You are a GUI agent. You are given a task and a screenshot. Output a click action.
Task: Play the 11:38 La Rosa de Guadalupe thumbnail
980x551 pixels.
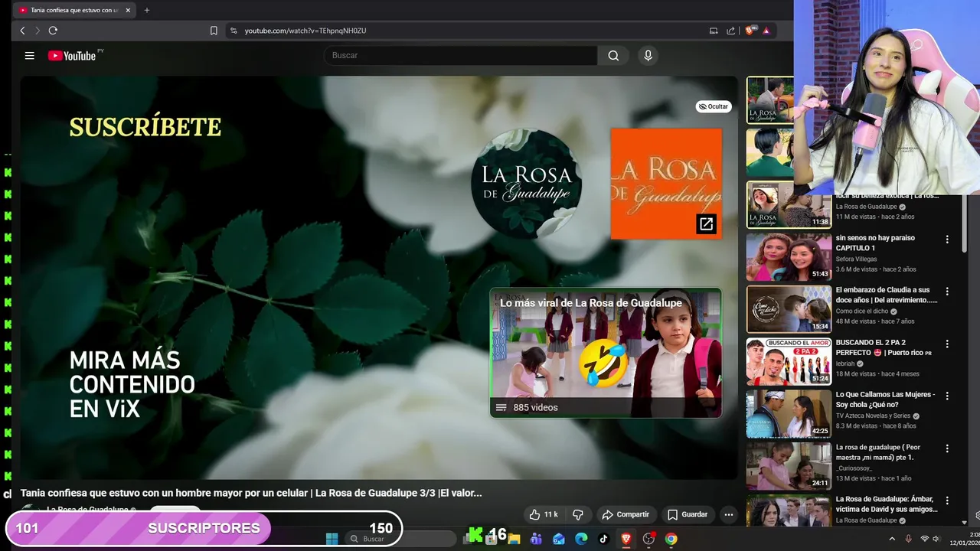point(789,205)
